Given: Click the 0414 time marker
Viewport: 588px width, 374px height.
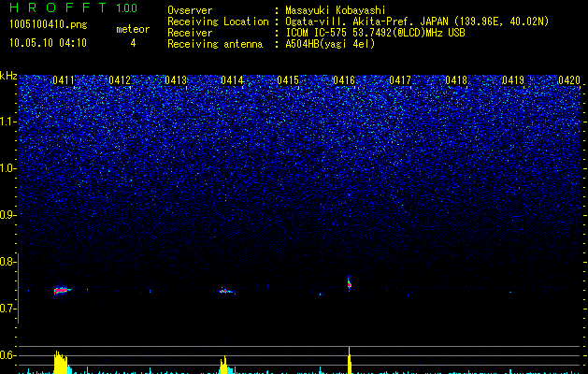Looking at the screenshot, I should [x=232, y=80].
